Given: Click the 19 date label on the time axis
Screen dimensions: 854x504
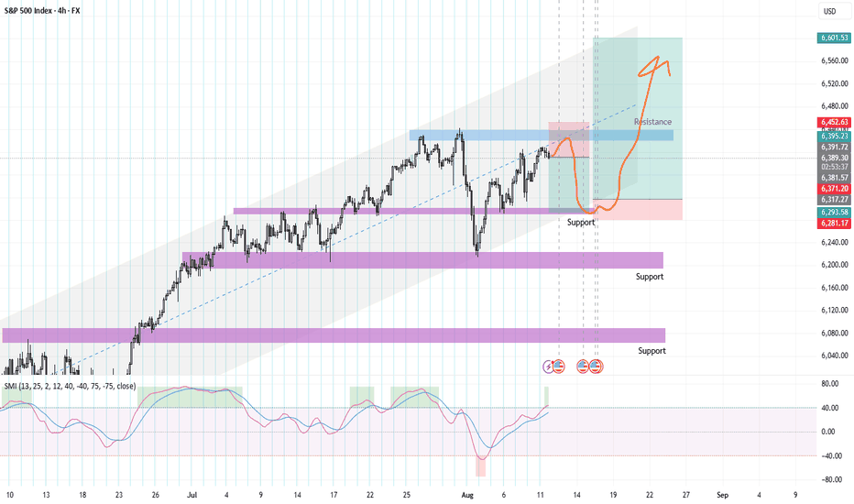Looking at the screenshot, I should 613,495.
